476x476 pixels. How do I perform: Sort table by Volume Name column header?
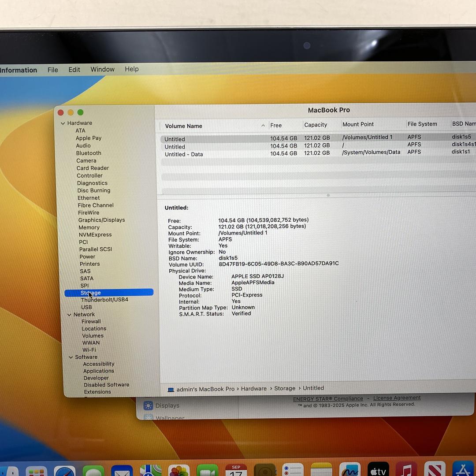[184, 126]
